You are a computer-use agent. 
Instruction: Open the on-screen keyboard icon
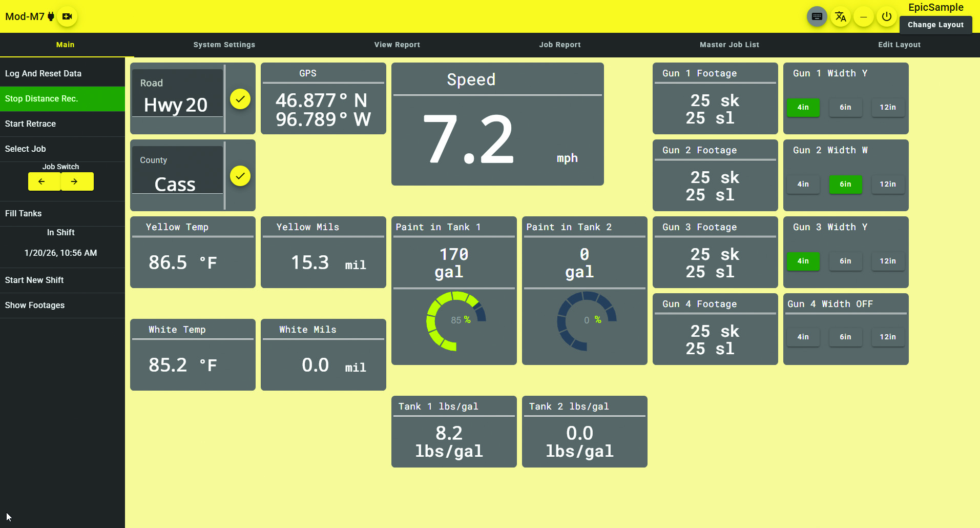[x=817, y=17]
